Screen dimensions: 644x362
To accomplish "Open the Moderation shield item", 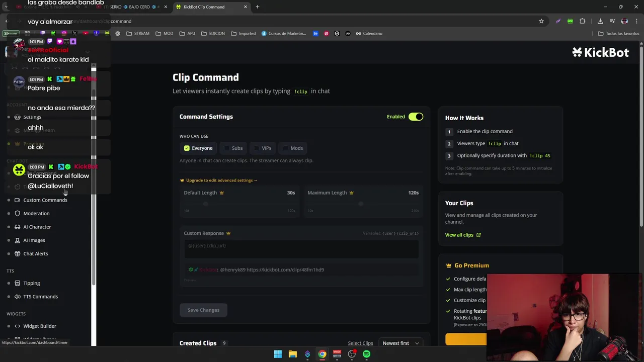I will pos(36,213).
